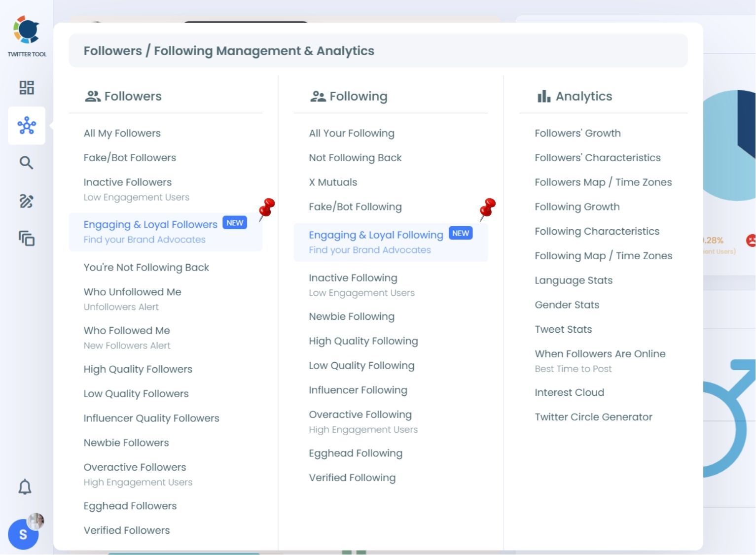The width and height of the screenshot is (756, 555).
Task: Open Engaging & Loyal Followers
Action: [x=150, y=225]
